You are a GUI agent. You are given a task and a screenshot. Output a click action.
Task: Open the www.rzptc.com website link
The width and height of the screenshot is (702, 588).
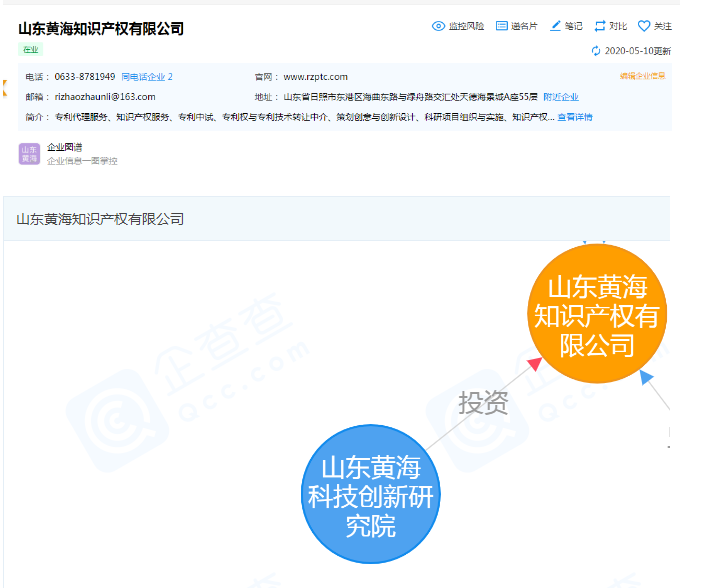tap(315, 77)
